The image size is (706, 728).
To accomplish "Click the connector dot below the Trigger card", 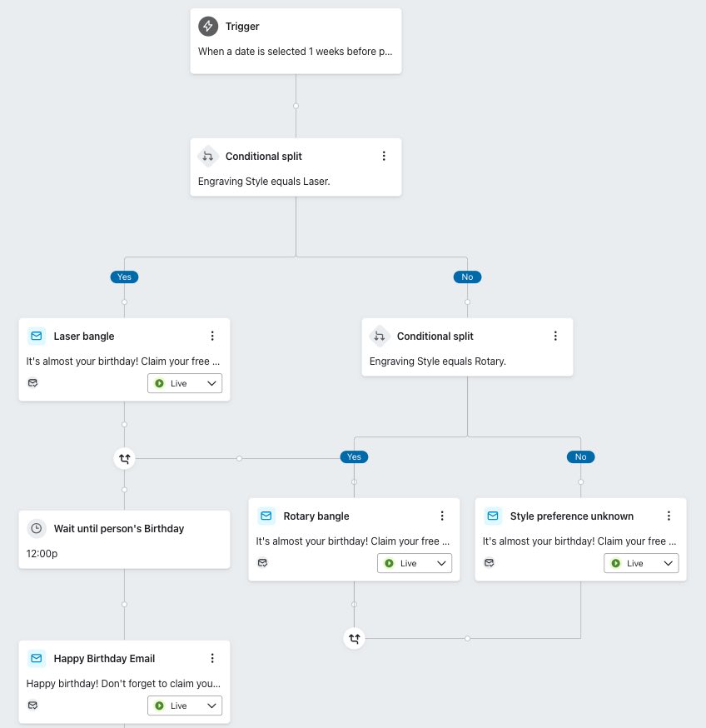I will (x=296, y=106).
